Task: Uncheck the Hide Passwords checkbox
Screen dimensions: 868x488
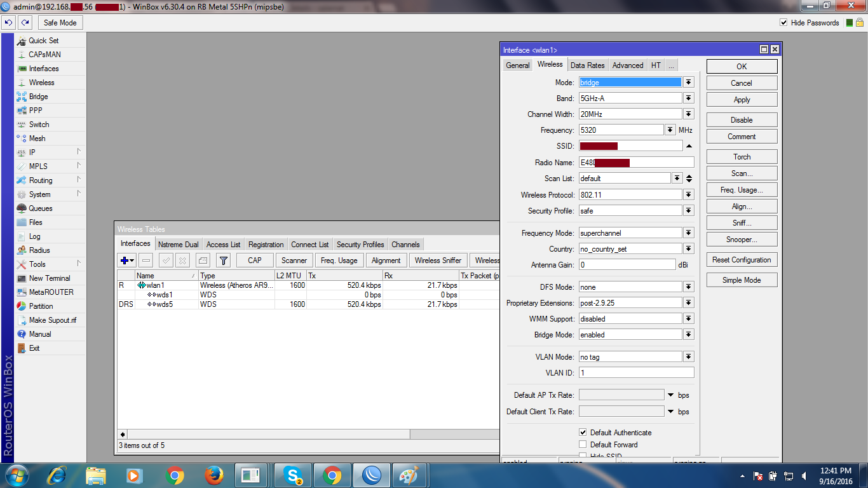Action: click(x=785, y=22)
